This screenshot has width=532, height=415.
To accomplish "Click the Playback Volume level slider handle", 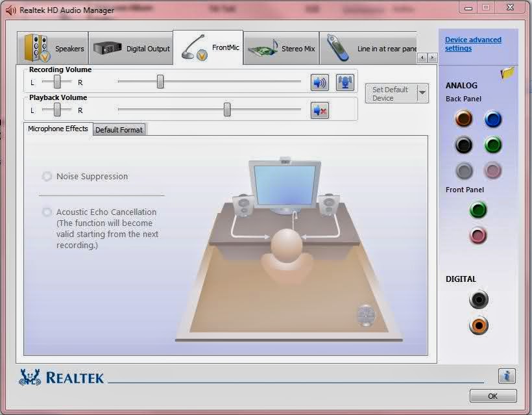I will (227, 109).
